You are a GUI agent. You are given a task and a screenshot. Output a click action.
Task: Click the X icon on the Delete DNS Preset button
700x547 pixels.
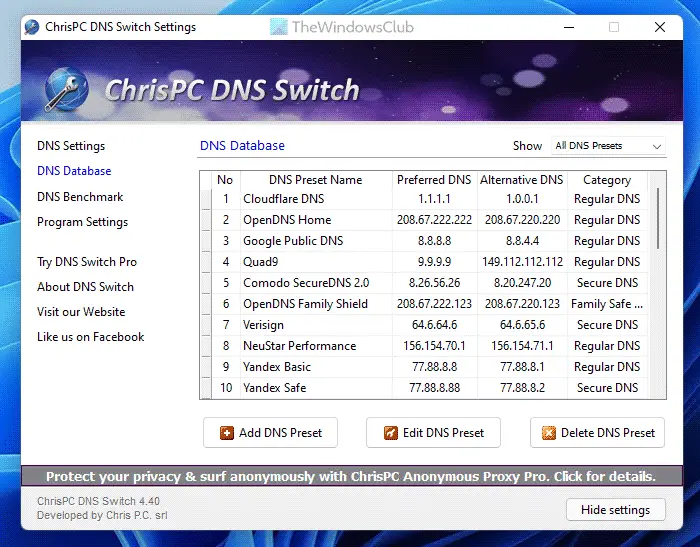coord(549,433)
